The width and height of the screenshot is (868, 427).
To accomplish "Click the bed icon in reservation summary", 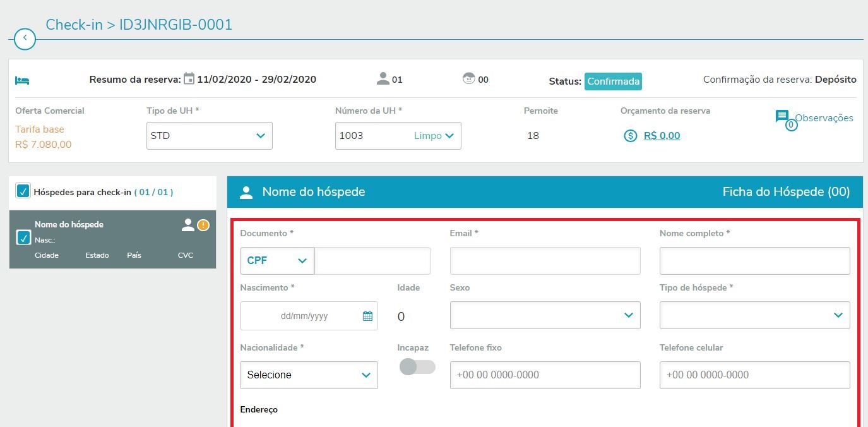I will [x=23, y=80].
